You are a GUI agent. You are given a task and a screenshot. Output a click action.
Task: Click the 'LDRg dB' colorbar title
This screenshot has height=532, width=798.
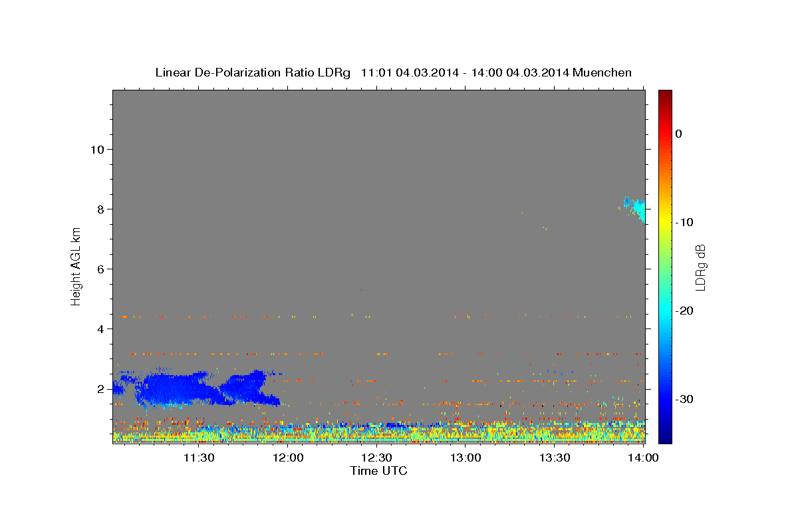coord(700,267)
